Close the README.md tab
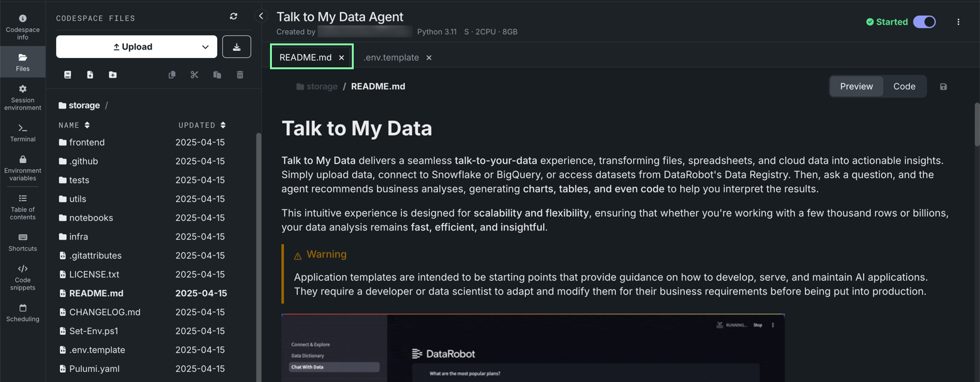The image size is (980, 382). click(342, 57)
